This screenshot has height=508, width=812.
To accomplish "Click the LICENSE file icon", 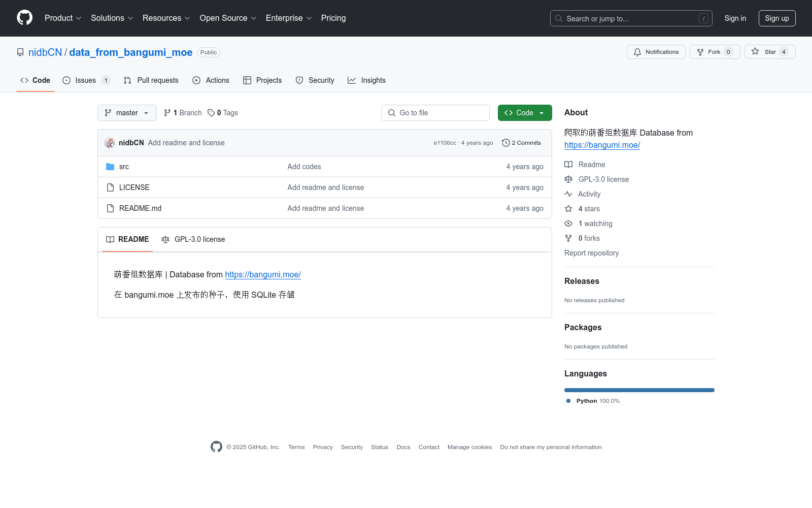I will coord(110,187).
